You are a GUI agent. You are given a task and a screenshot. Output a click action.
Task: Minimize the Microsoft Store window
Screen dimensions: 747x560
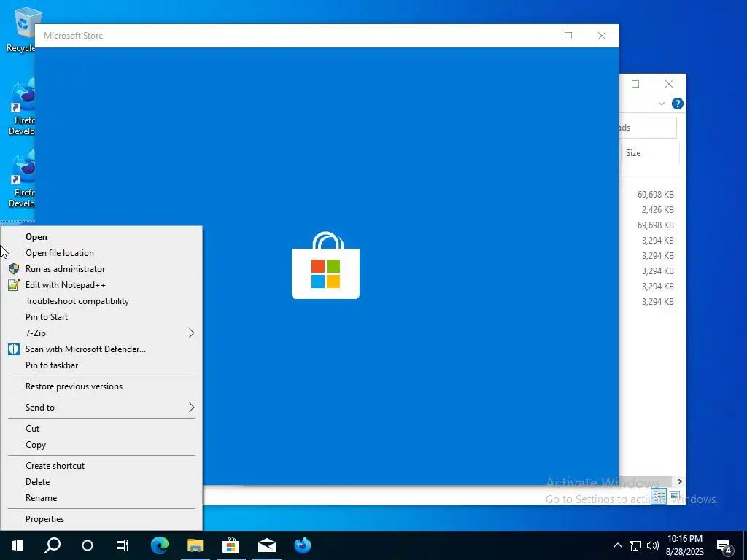[x=535, y=36]
